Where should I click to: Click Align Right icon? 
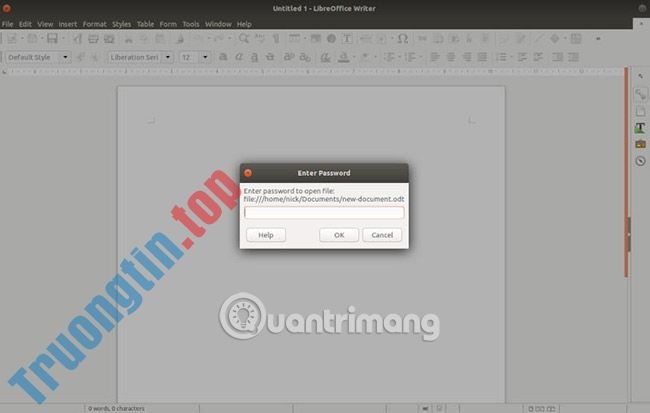(466, 57)
